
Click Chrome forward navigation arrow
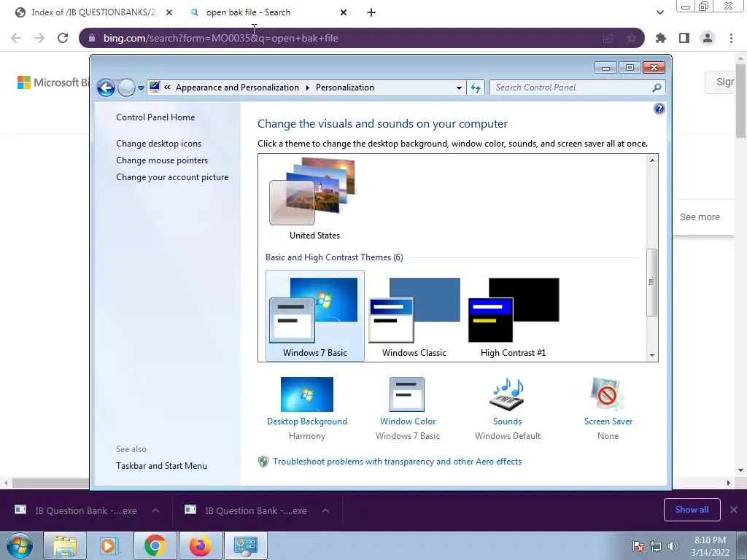pyautogui.click(x=39, y=38)
